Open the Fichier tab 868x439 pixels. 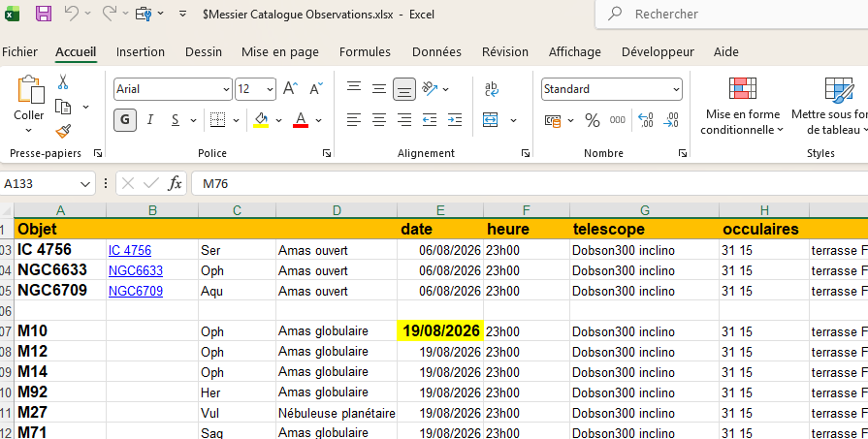[20, 52]
